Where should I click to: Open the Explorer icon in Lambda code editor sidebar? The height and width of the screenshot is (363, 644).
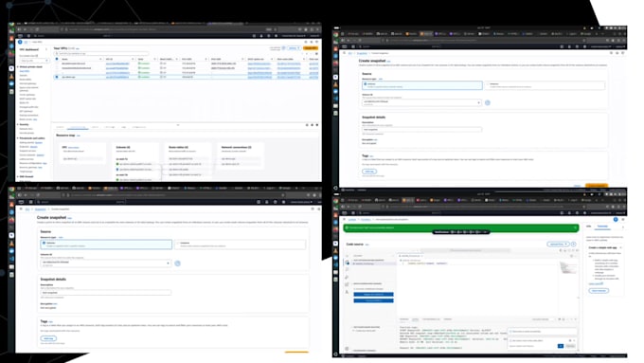click(x=347, y=263)
